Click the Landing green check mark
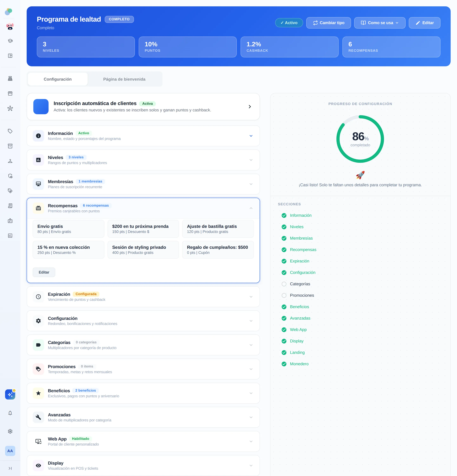The width and height of the screenshot is (457, 476). pyautogui.click(x=284, y=352)
